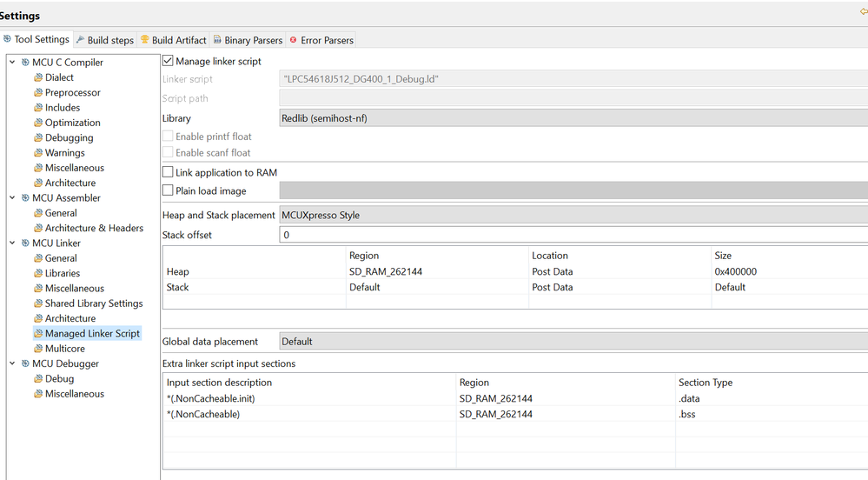The height and width of the screenshot is (480, 868).
Task: Open the Error Parsers tab
Action: 321,40
